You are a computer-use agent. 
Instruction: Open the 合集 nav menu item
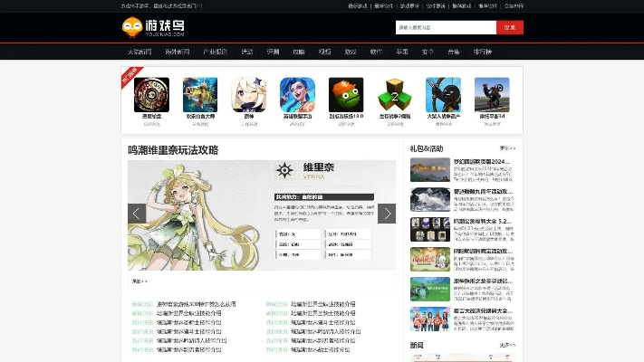tap(454, 52)
